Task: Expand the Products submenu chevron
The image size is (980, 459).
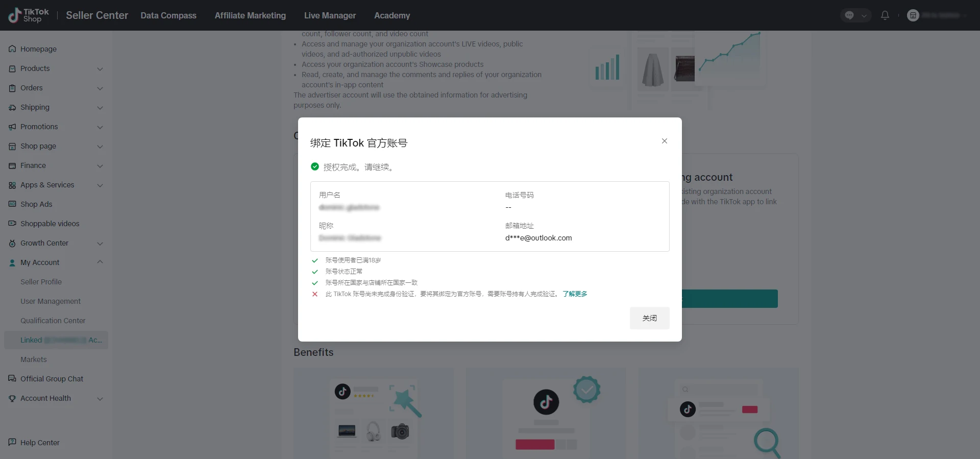Action: click(100, 69)
